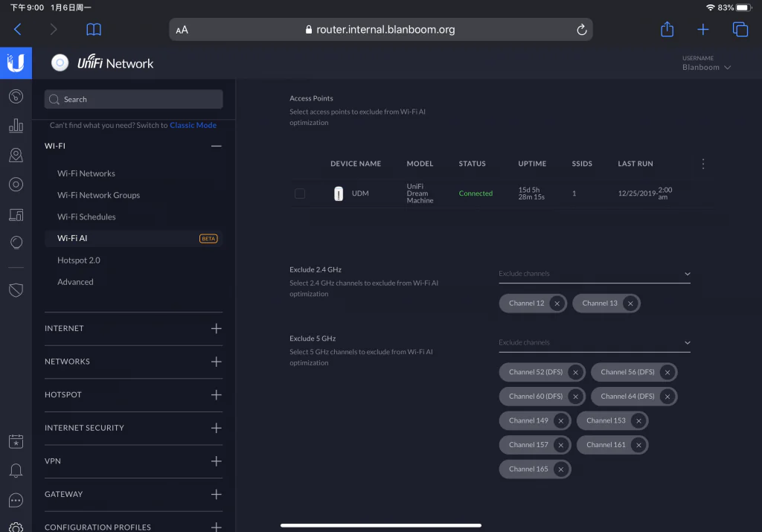This screenshot has height=532, width=762.
Task: Click the UDM device icon in table
Action: click(x=339, y=193)
